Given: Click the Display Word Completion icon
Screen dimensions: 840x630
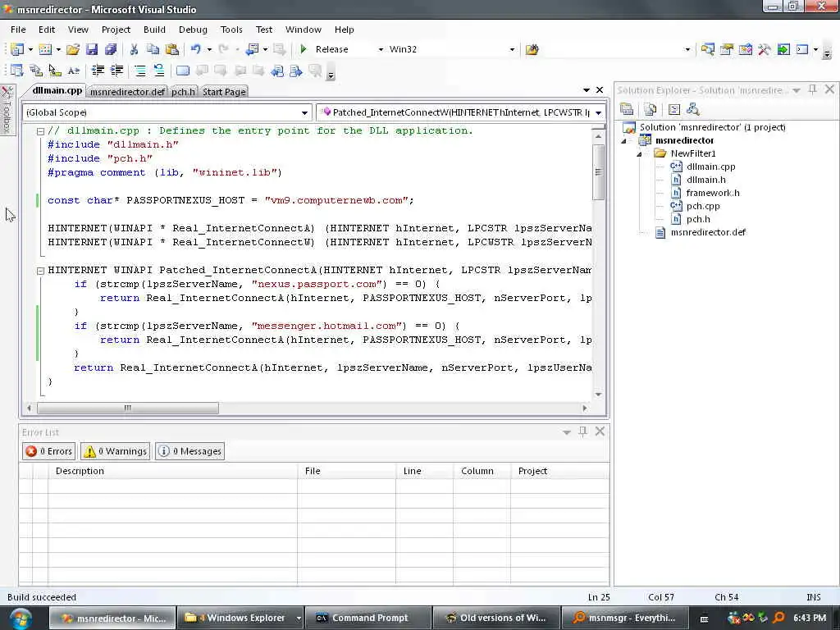Looking at the screenshot, I should (73, 71).
